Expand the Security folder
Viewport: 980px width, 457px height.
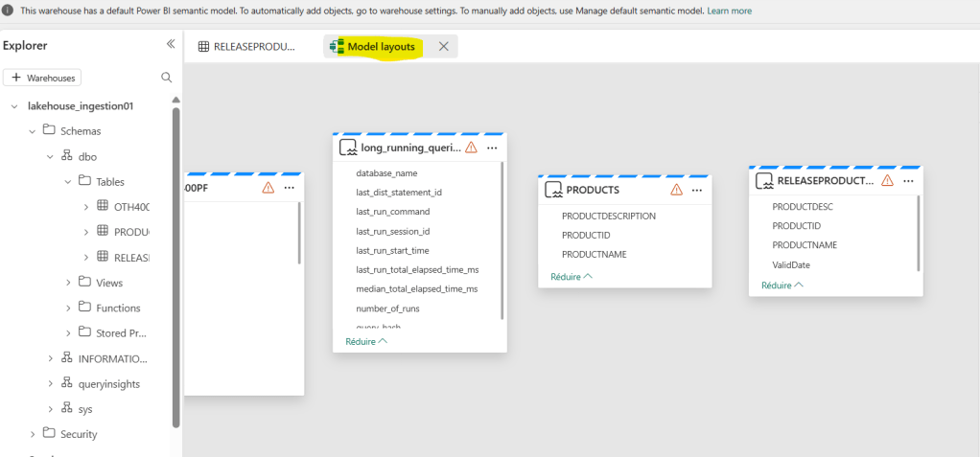tap(33, 434)
